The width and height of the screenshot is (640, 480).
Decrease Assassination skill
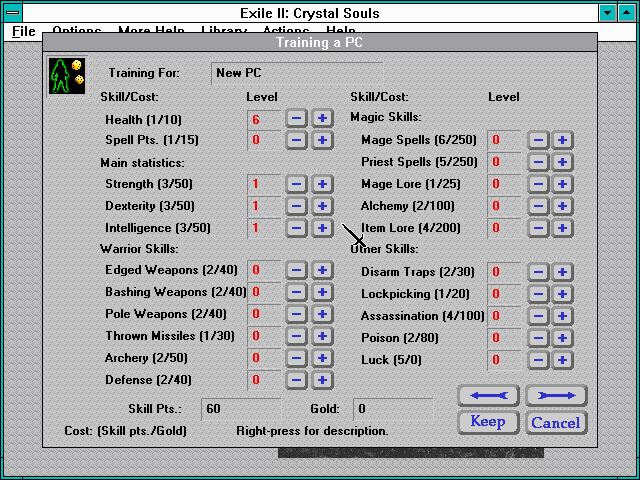click(x=538, y=316)
